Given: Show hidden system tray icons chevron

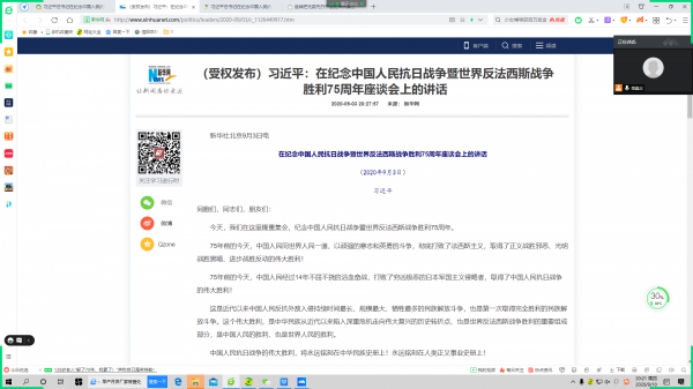Looking at the screenshot, I should [x=573, y=381].
